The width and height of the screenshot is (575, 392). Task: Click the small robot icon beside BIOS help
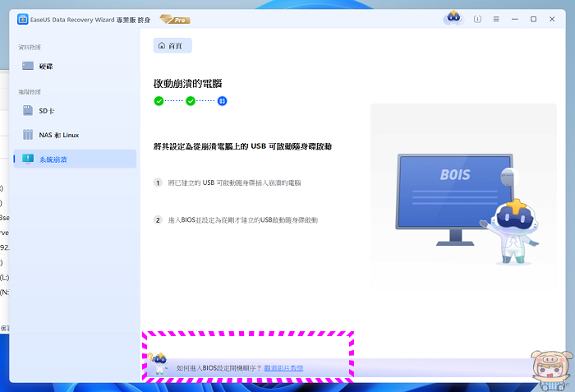pyautogui.click(x=159, y=365)
